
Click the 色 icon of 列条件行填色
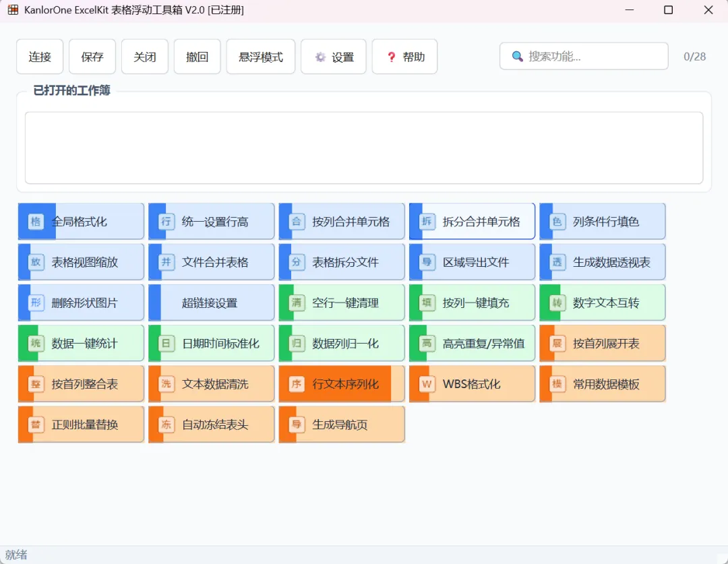tap(557, 222)
